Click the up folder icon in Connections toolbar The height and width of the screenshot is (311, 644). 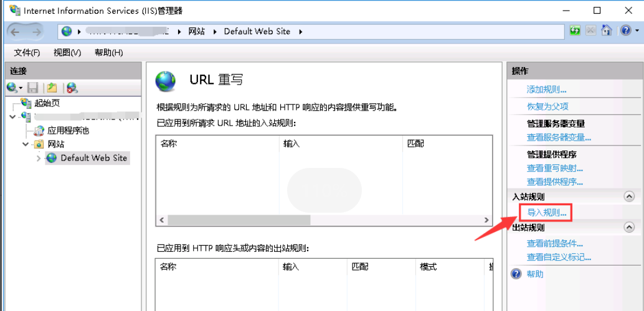tap(52, 88)
